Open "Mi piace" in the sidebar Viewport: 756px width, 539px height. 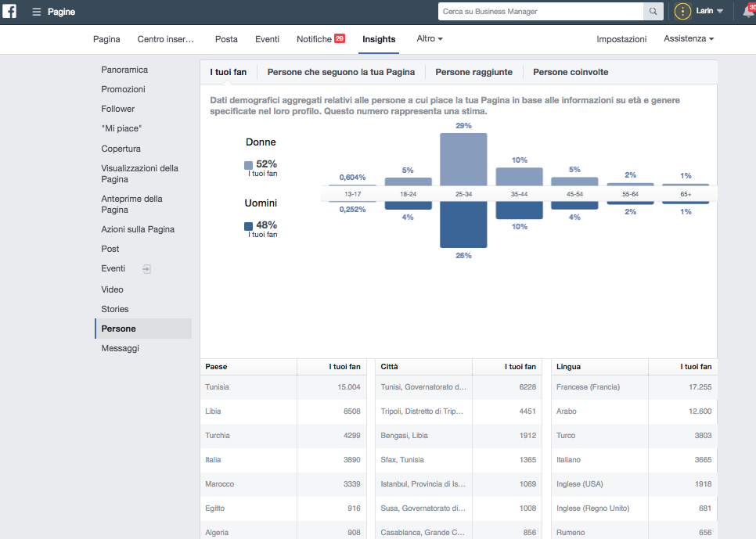[x=121, y=128]
